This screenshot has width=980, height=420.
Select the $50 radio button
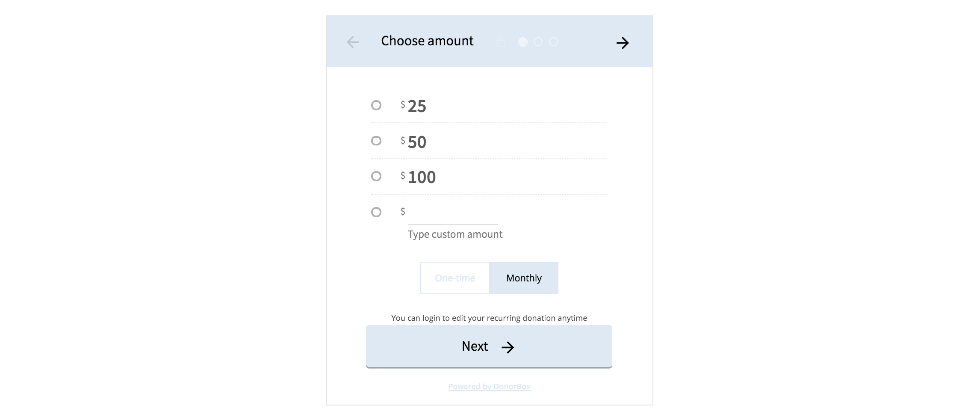click(376, 141)
